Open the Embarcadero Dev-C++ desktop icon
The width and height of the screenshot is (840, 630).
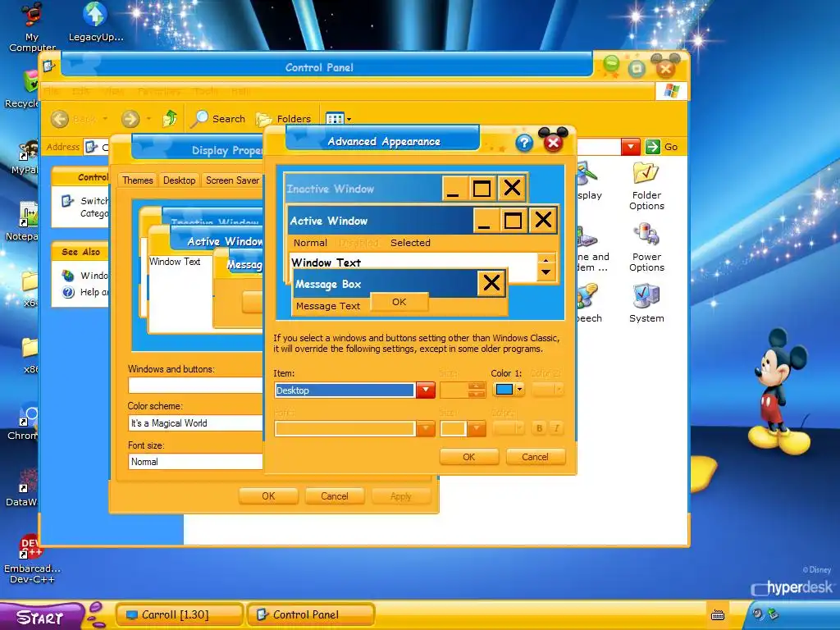tap(32, 558)
